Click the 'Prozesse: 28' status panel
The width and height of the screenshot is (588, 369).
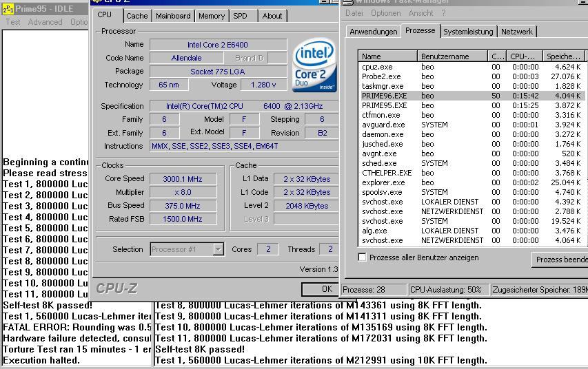[x=374, y=290]
